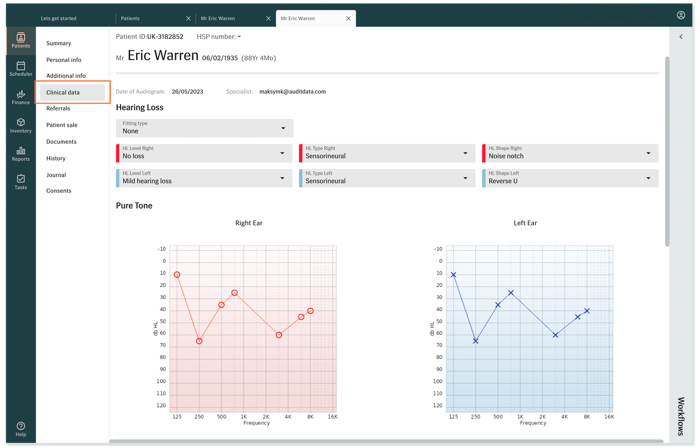
Task: Open the HL Shape Left dropdown
Action: (570, 178)
